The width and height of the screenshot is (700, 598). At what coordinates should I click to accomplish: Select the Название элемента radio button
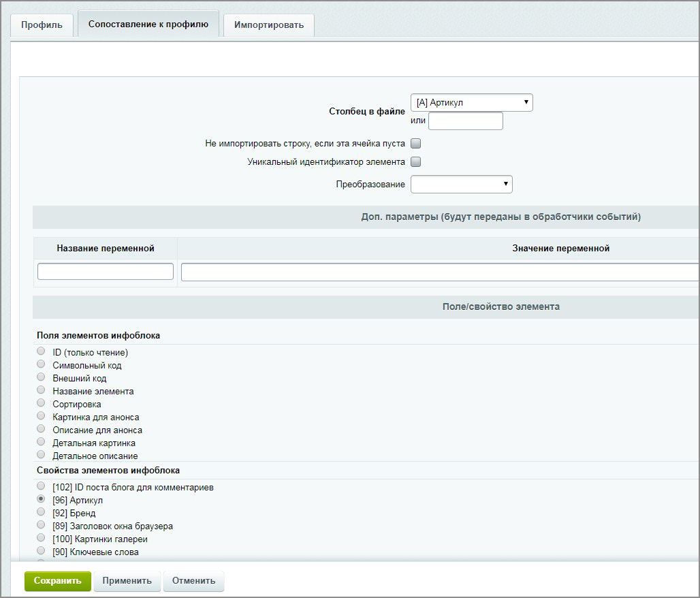(41, 390)
